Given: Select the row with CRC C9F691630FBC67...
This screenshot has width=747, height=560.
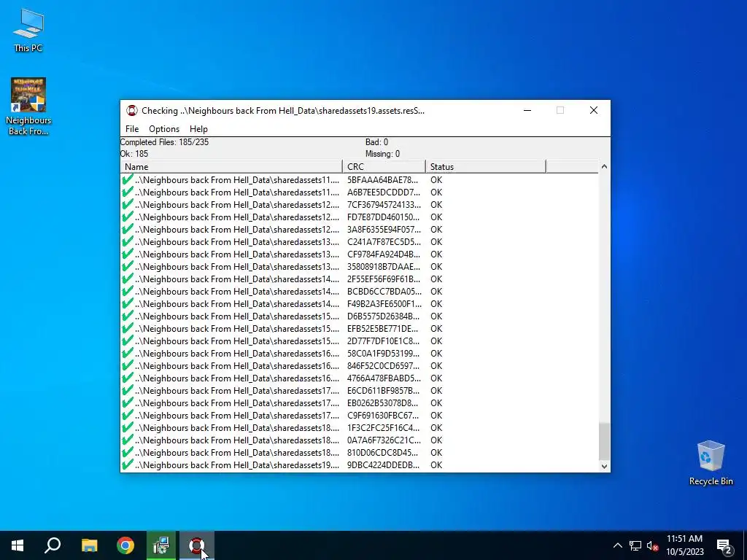Looking at the screenshot, I should coord(359,415).
